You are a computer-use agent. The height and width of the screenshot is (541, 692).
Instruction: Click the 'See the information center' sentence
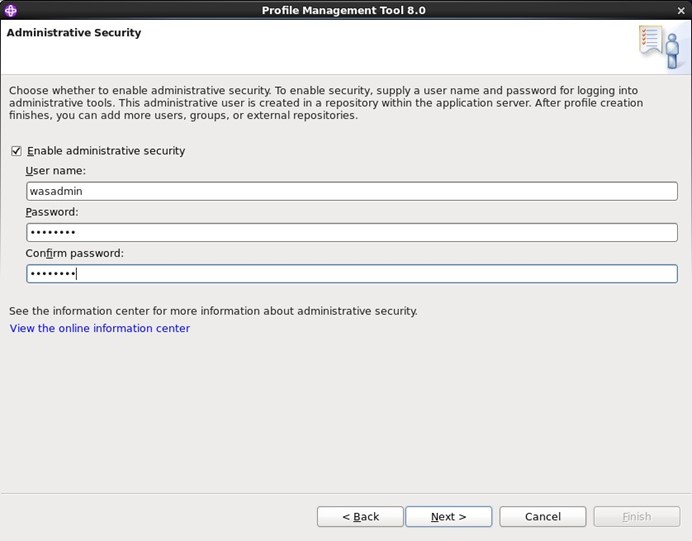pyautogui.click(x=213, y=311)
